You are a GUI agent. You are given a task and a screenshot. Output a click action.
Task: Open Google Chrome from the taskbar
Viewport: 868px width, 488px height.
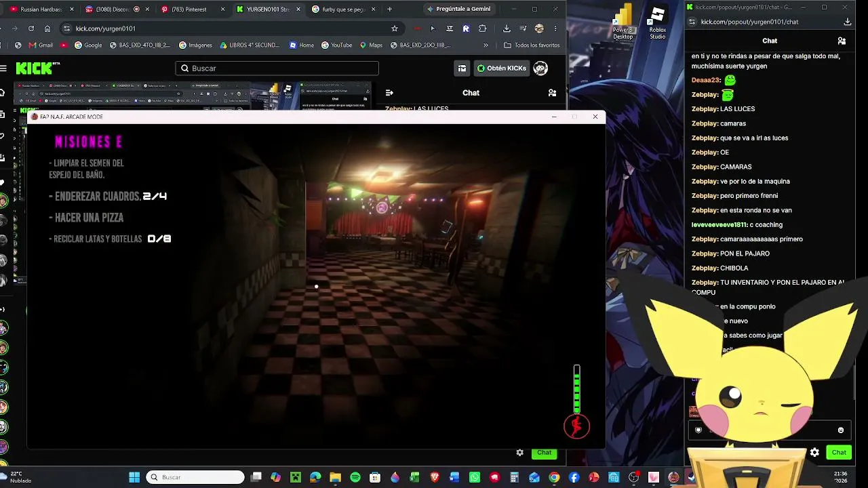(x=554, y=477)
